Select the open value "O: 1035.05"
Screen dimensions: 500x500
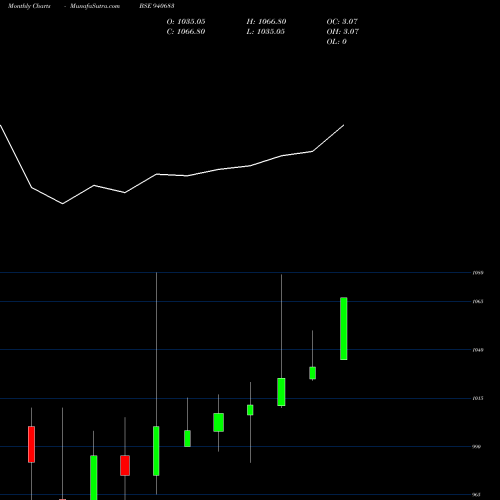(186, 22)
